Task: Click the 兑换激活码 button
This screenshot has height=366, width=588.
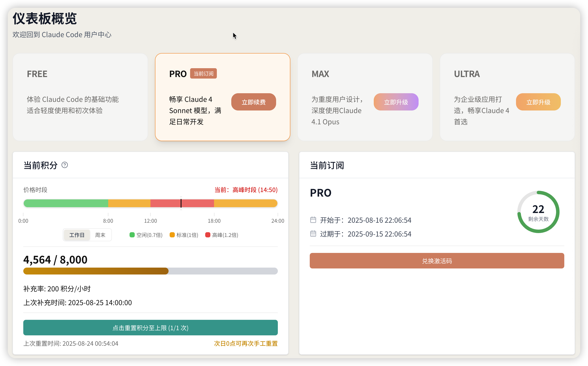Action: coord(437,261)
